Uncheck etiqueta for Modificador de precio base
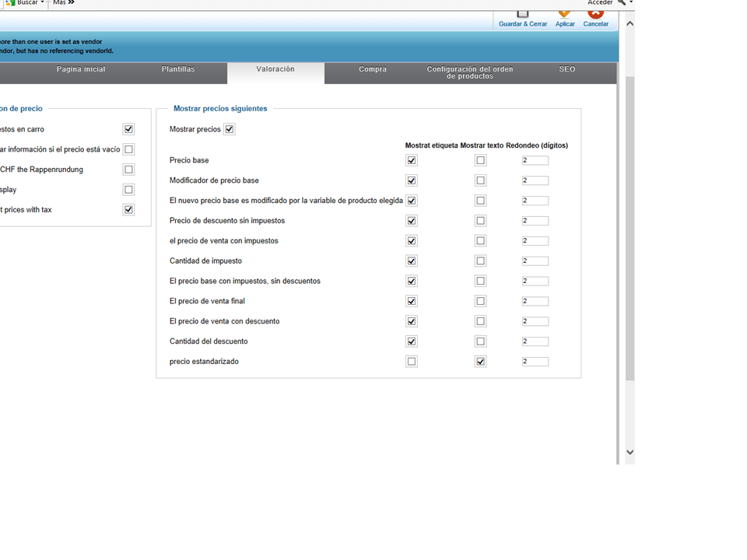The width and height of the screenshot is (747, 560). 412,180
